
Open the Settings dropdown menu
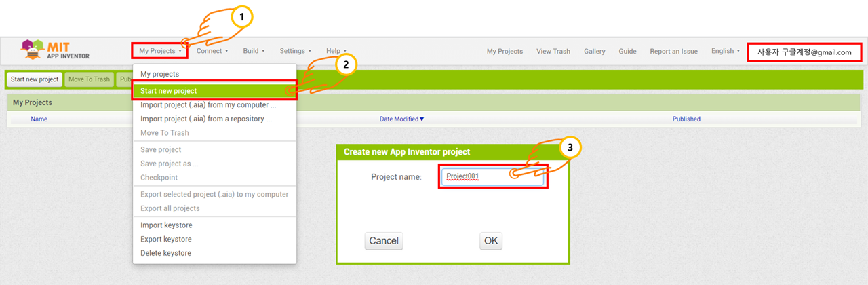(296, 51)
